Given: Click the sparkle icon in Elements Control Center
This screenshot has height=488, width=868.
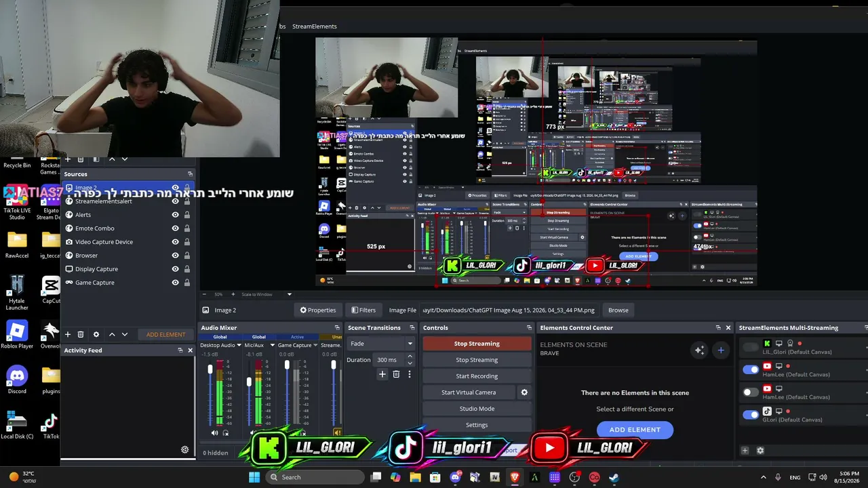Looking at the screenshot, I should coord(699,350).
